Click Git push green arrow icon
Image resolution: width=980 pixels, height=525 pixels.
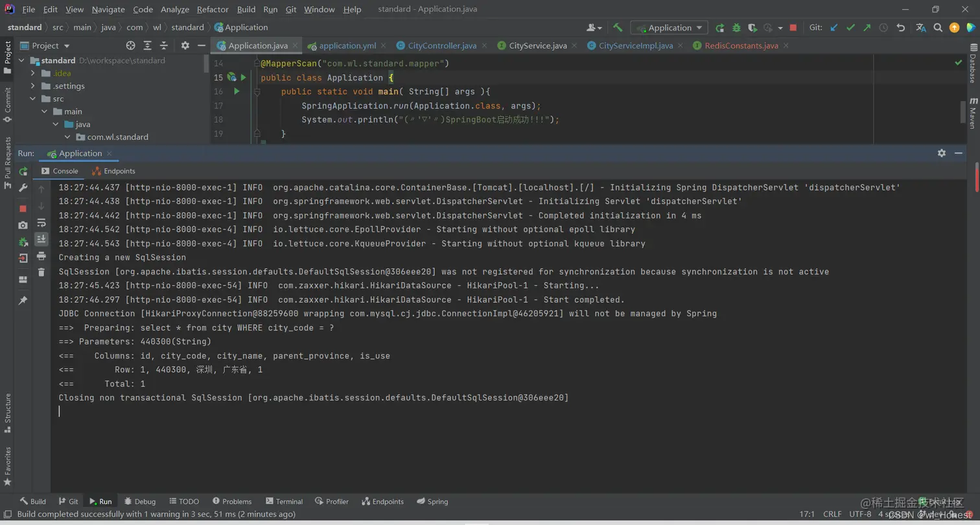point(867,28)
